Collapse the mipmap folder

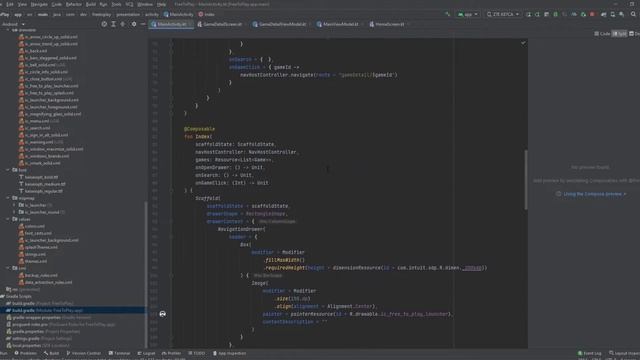point(8,198)
